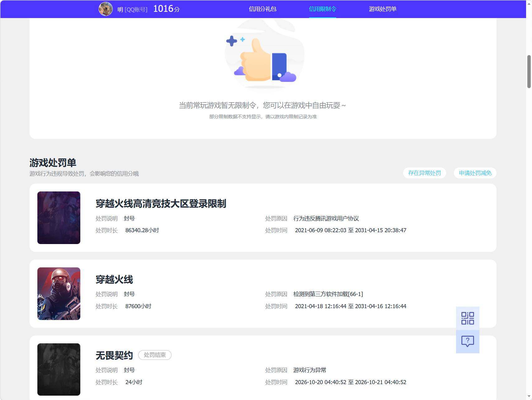Open 穿越火线高清竞技大区登录限制 thumbnail

(x=59, y=218)
